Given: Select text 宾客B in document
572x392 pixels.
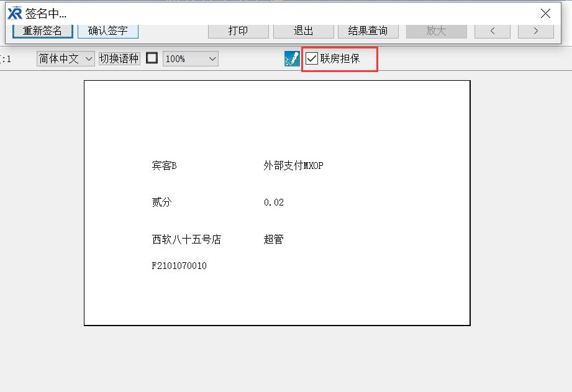Looking at the screenshot, I should click(164, 166).
